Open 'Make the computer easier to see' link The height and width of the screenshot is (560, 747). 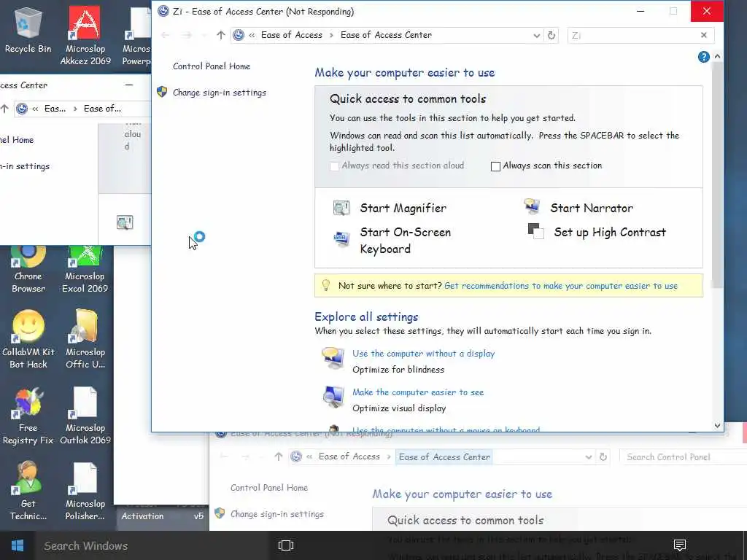[x=418, y=392]
